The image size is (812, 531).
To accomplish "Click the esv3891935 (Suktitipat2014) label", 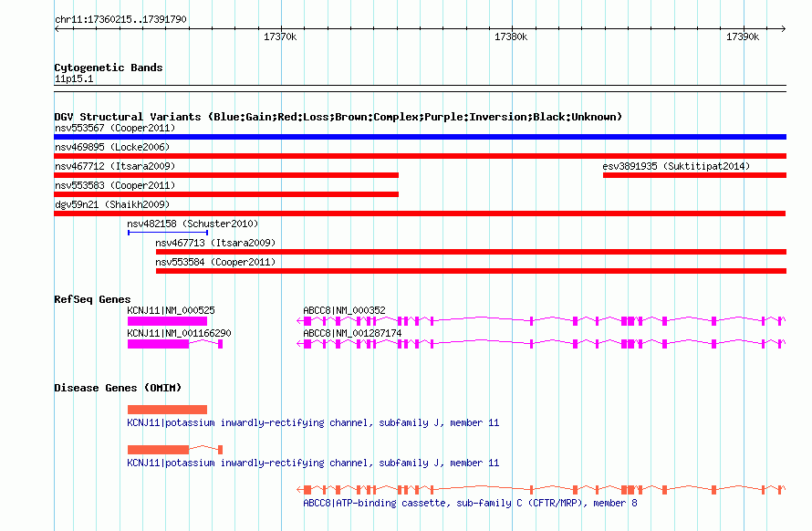I will 676,166.
